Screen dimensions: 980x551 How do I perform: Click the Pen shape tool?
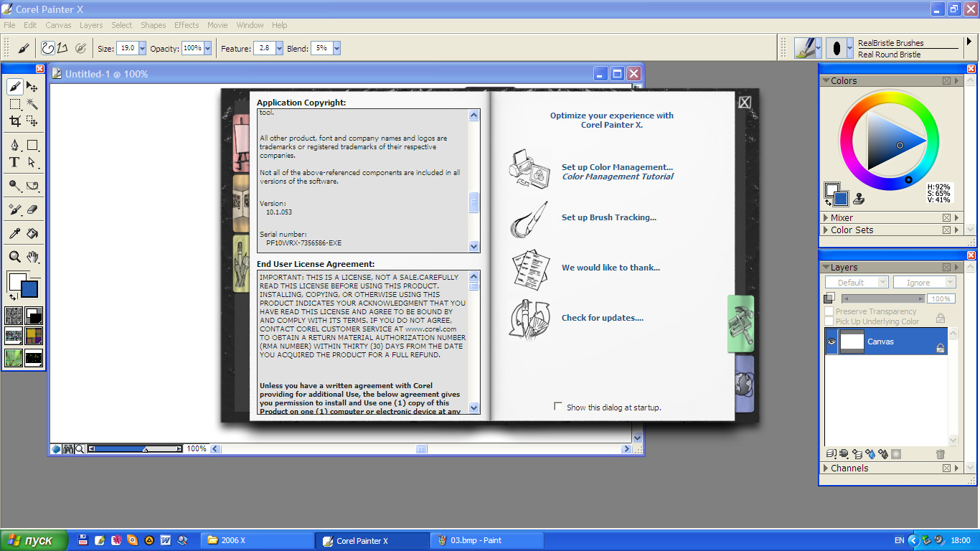tap(14, 145)
